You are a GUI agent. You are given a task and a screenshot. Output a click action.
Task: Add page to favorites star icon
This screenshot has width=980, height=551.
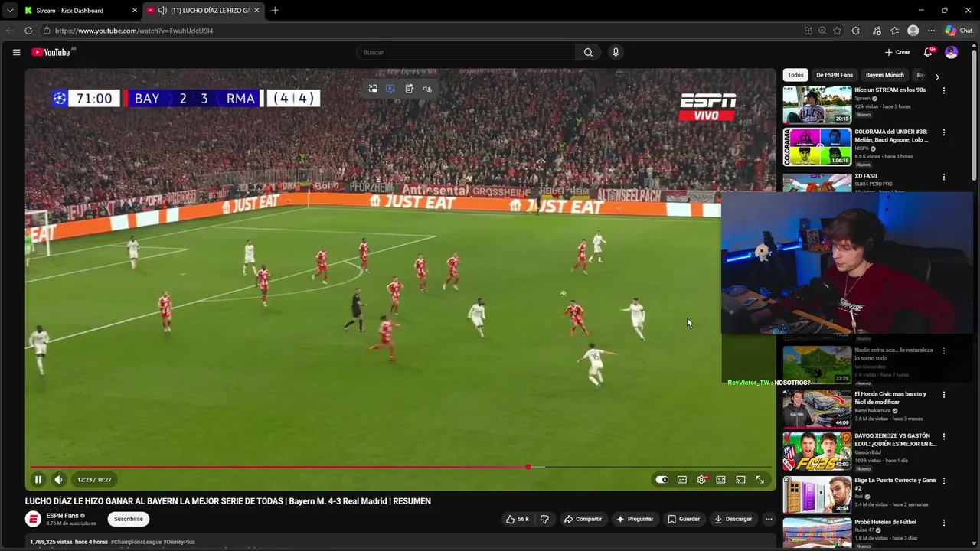[x=837, y=31]
